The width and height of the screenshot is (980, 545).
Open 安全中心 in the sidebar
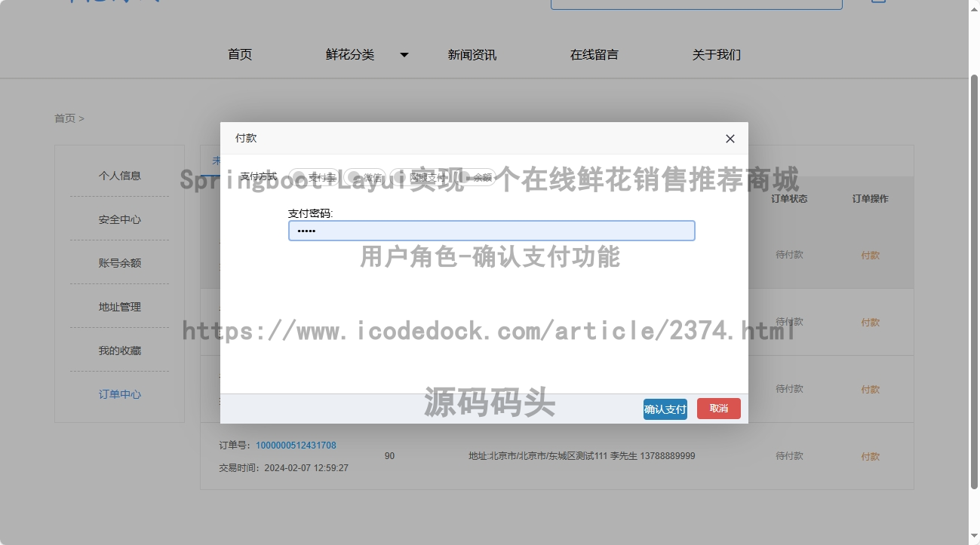[x=120, y=219]
